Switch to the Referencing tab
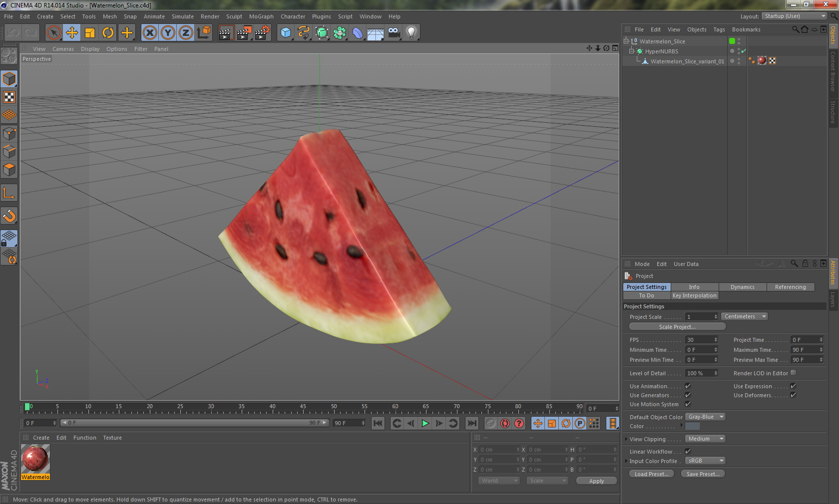Image resolution: width=839 pixels, height=504 pixels. pyautogui.click(x=791, y=287)
